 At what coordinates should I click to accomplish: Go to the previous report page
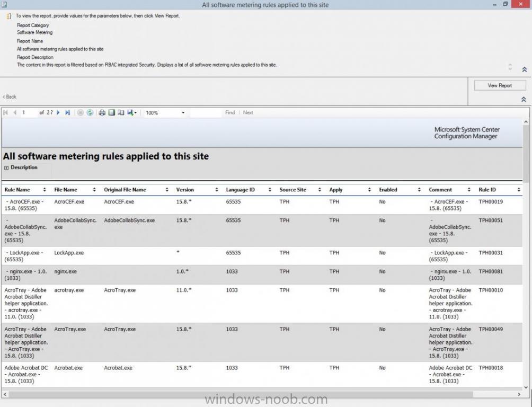[x=15, y=112]
